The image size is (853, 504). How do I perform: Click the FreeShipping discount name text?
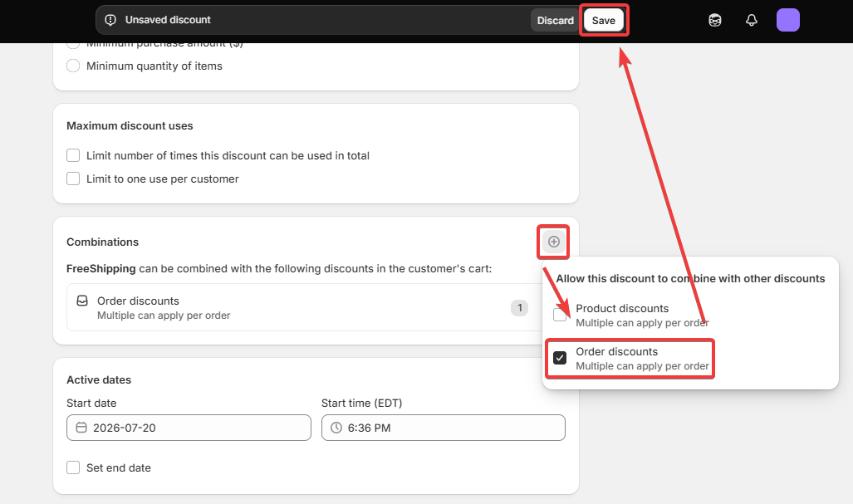click(x=100, y=268)
